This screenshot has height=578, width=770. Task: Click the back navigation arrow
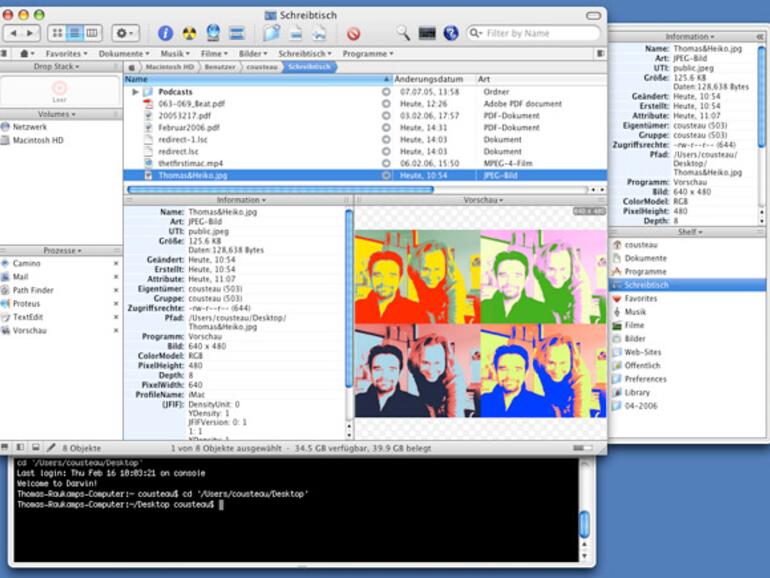[13, 33]
